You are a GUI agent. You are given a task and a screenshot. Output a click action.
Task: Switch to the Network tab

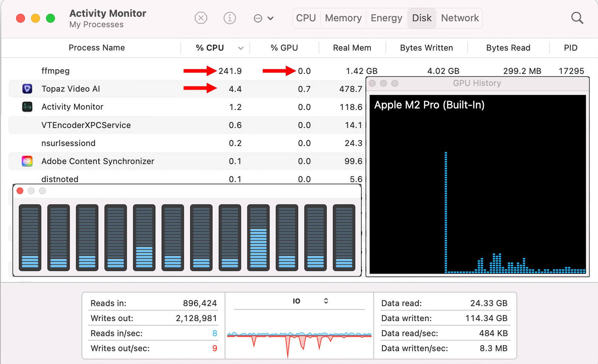point(460,18)
